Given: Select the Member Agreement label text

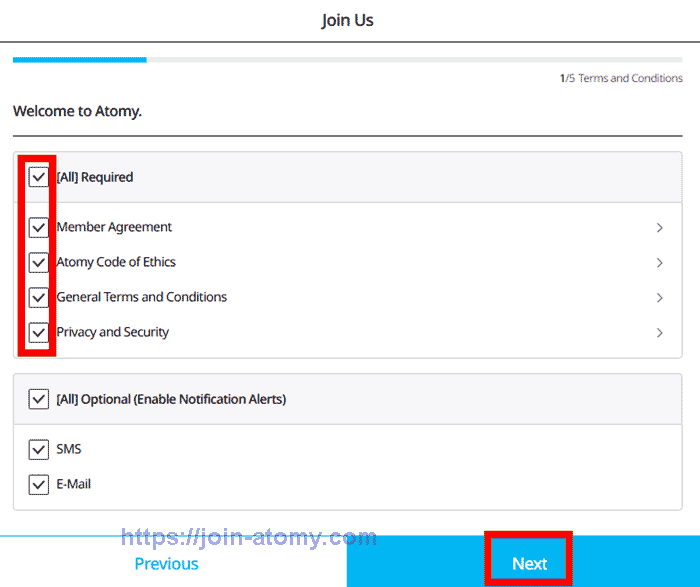Looking at the screenshot, I should [114, 227].
